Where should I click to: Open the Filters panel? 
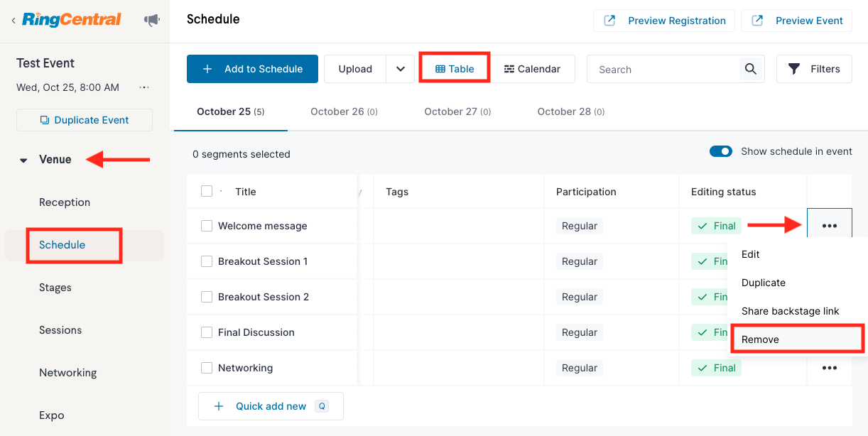tap(814, 69)
